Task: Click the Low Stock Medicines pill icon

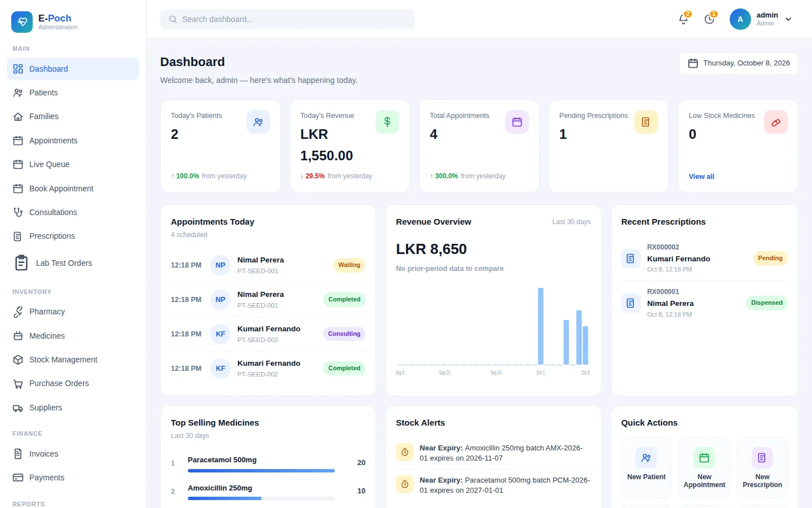Action: (776, 122)
